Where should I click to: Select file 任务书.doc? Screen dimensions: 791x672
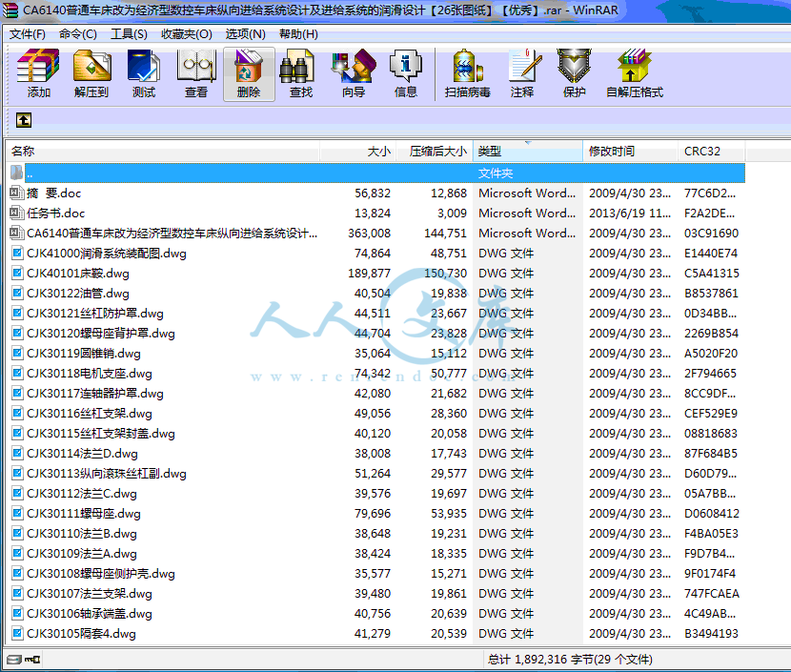coord(55,213)
